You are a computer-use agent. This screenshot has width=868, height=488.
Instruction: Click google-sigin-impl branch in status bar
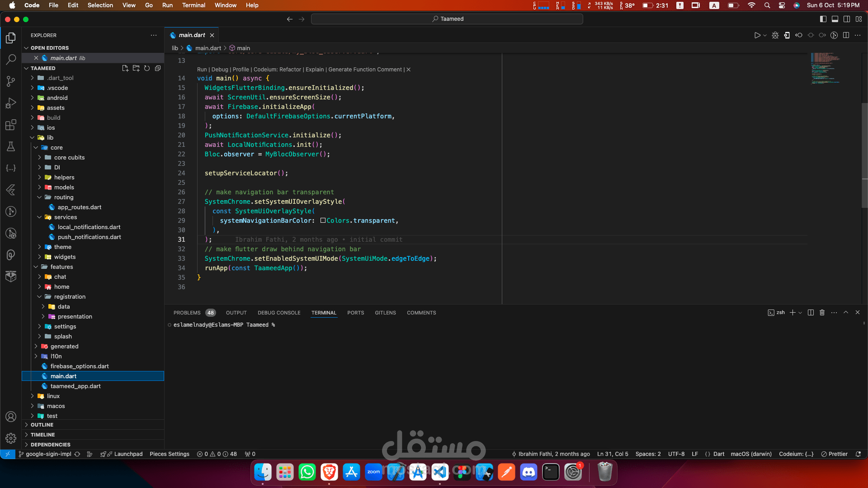48,454
